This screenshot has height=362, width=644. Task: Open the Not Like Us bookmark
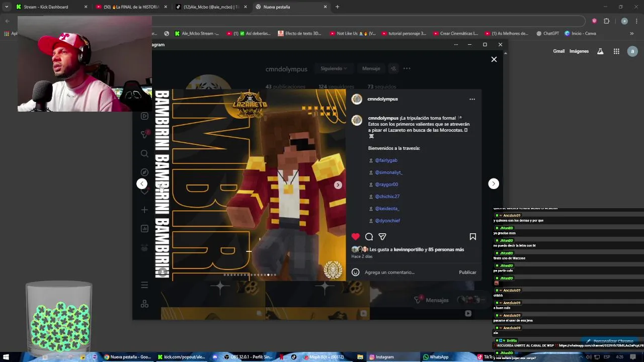tap(353, 34)
